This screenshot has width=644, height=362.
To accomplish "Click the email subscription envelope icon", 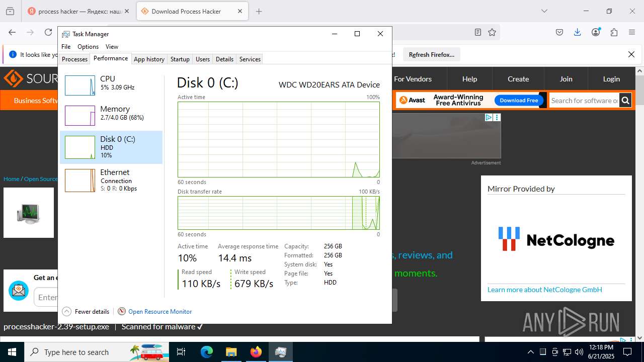I will [x=19, y=291].
